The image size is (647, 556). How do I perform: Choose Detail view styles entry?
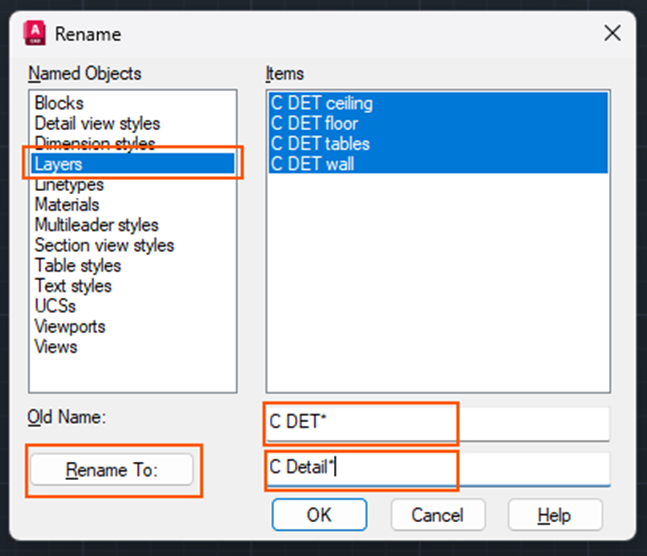pyautogui.click(x=97, y=123)
